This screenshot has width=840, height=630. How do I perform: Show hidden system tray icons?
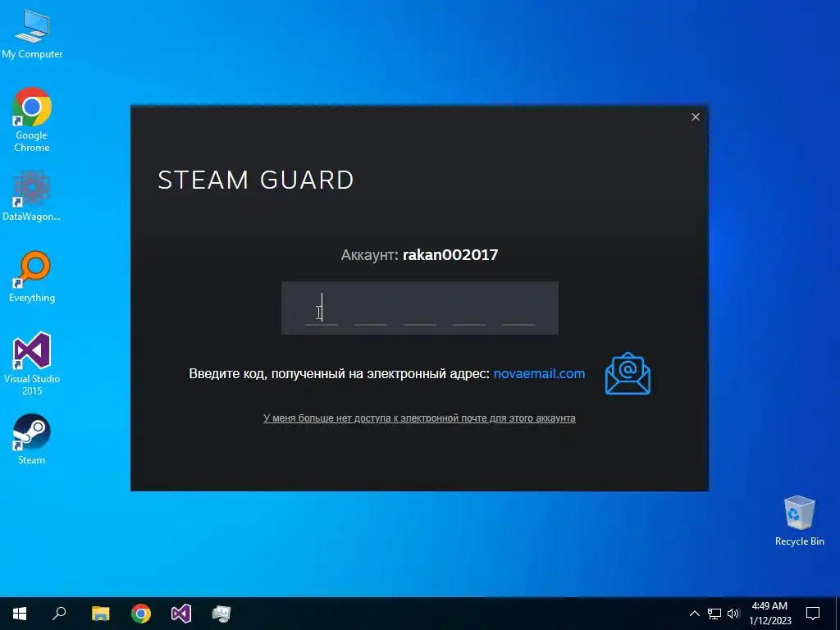point(694,614)
